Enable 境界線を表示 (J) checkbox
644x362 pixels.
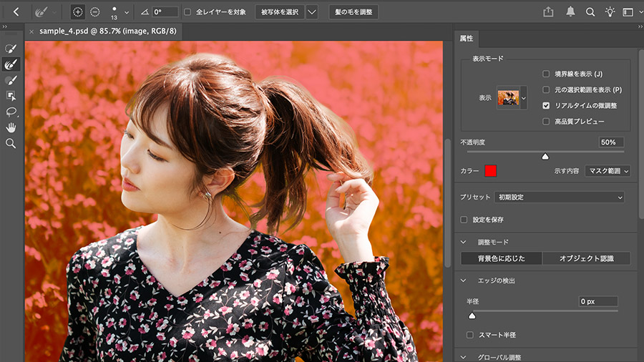point(546,74)
